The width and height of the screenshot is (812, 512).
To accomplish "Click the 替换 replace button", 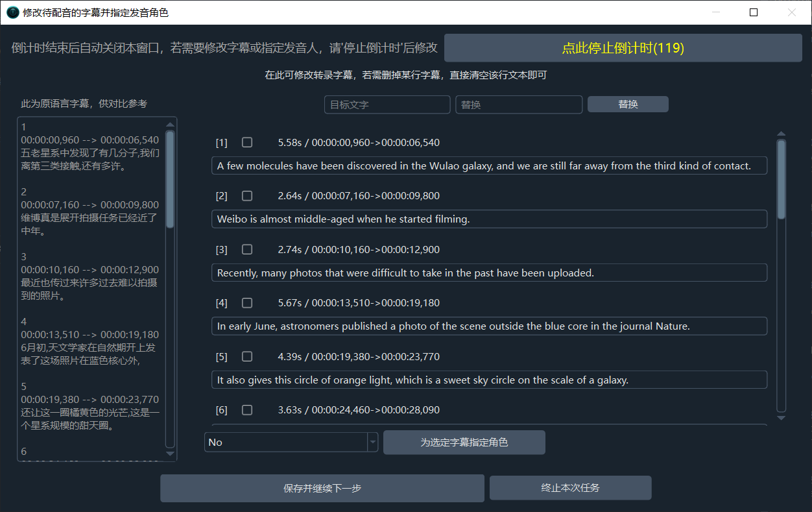I will pyautogui.click(x=627, y=104).
